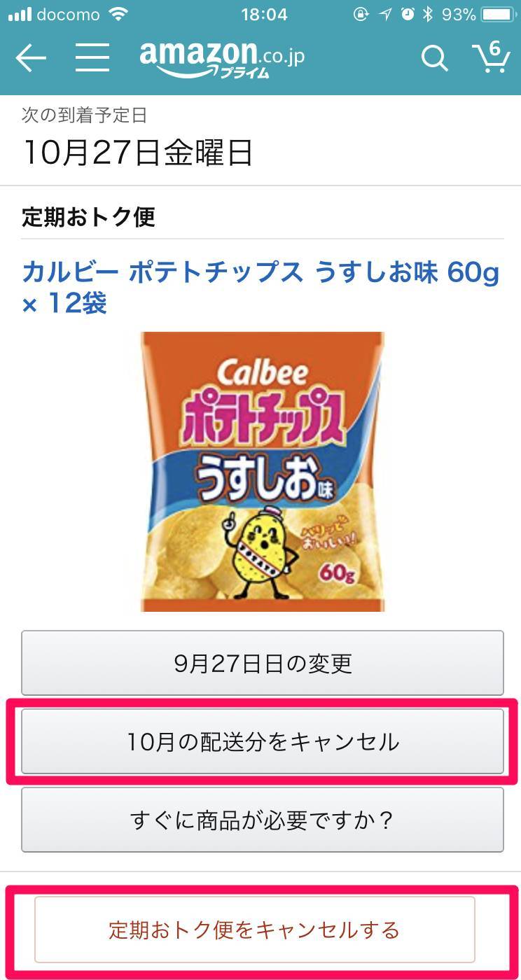
Task: Tap the back arrow icon
Action: click(31, 59)
